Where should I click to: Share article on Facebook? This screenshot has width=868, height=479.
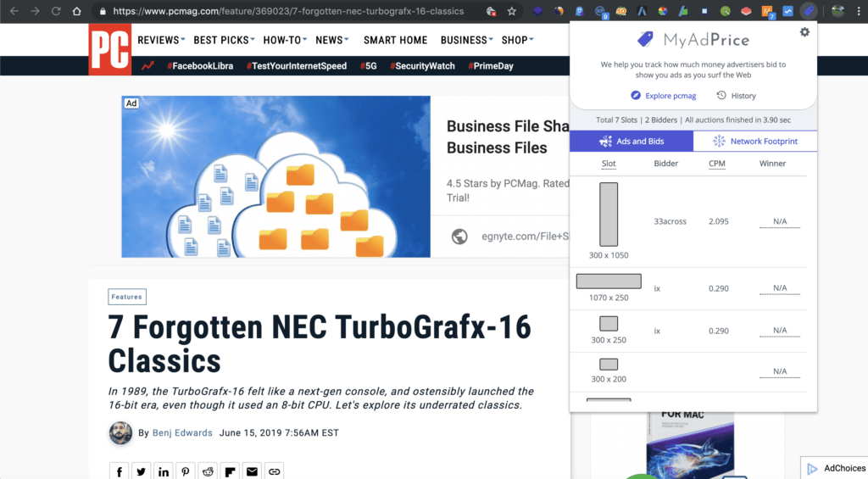(x=119, y=471)
